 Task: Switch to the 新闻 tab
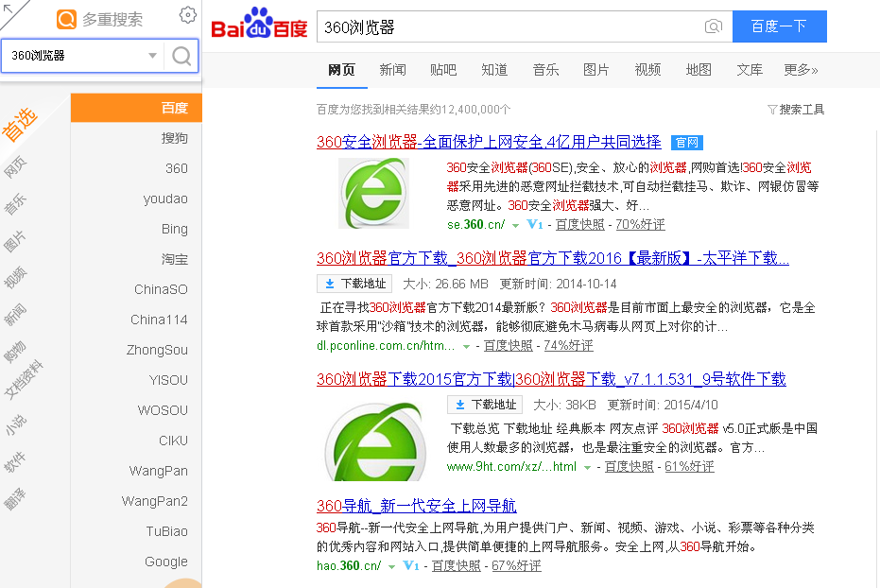393,70
